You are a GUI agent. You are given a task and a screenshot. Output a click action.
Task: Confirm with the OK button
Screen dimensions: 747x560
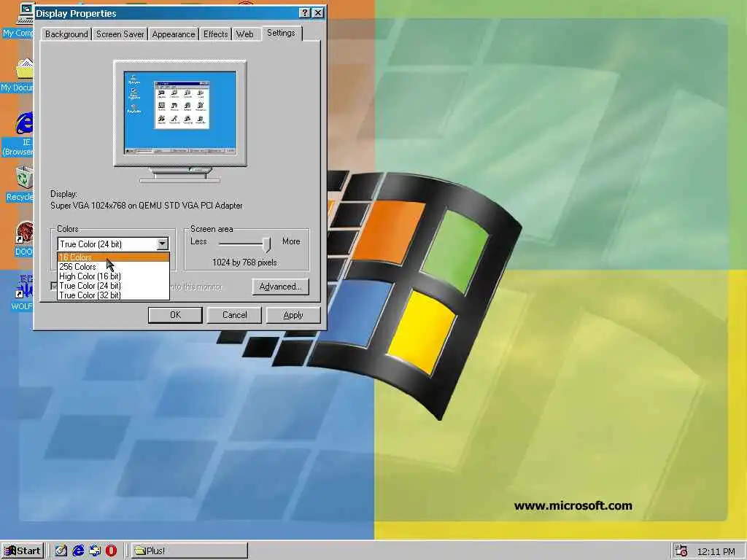coord(175,315)
